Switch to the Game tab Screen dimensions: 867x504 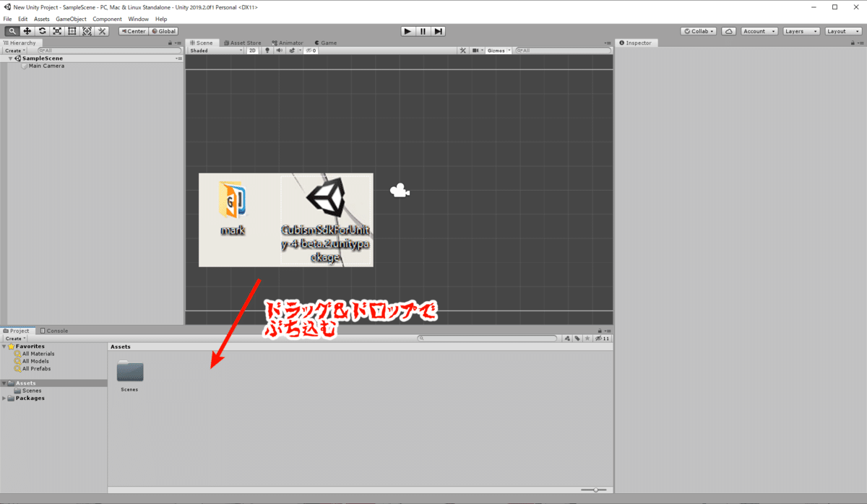pyautogui.click(x=325, y=43)
